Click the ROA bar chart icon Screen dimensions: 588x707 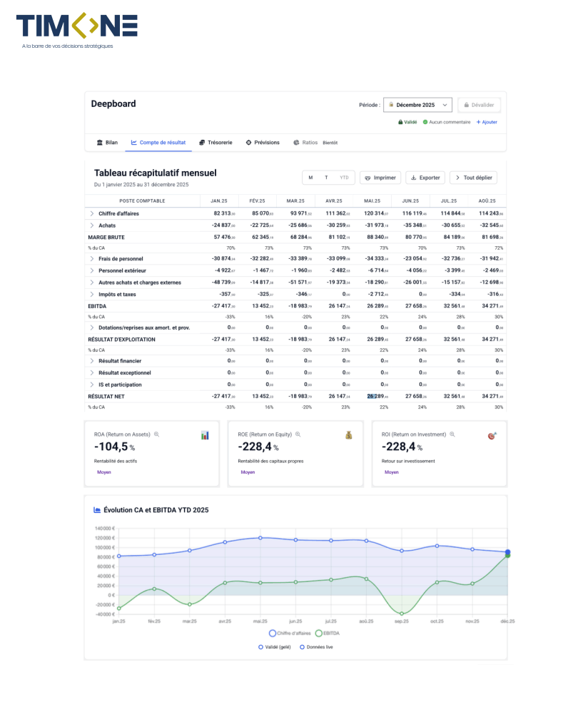pos(205,435)
